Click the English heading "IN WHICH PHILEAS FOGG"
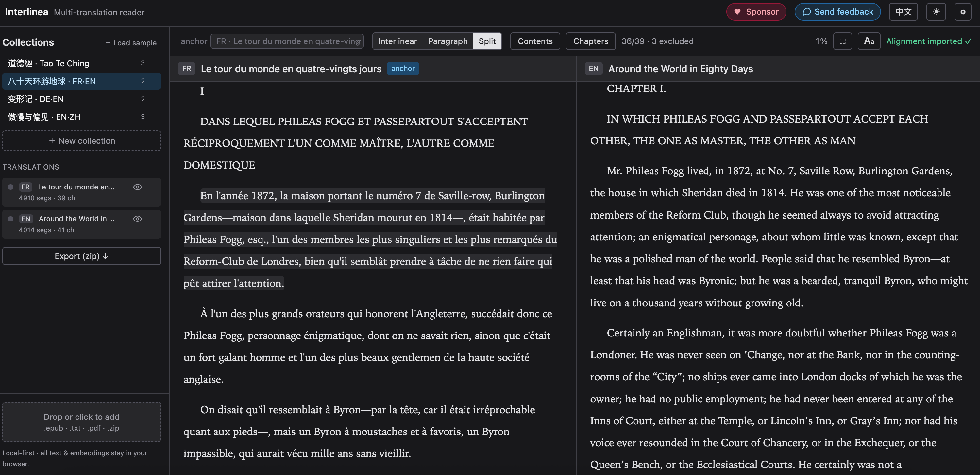Image resolution: width=980 pixels, height=475 pixels. pyautogui.click(x=759, y=130)
